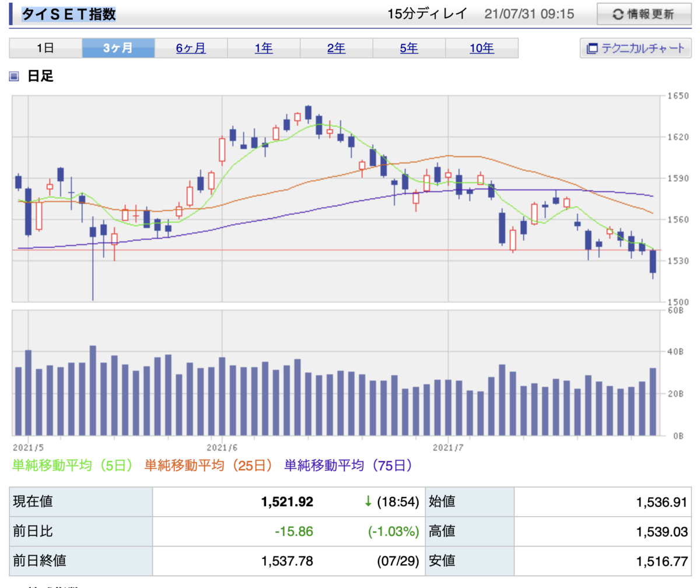Switch to the 10年 chart period
The image size is (700, 588).
[x=482, y=48]
